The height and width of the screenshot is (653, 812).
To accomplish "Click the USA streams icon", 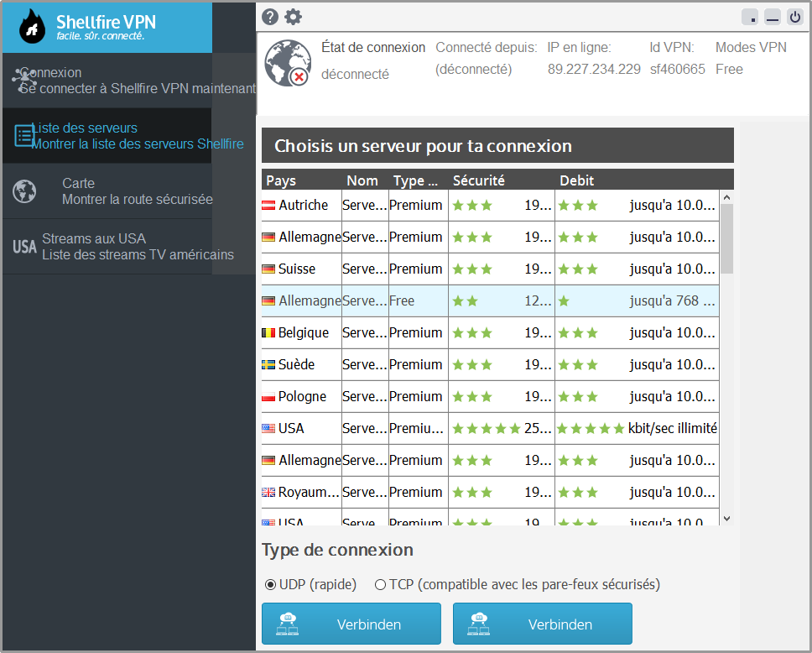I will pyautogui.click(x=24, y=247).
